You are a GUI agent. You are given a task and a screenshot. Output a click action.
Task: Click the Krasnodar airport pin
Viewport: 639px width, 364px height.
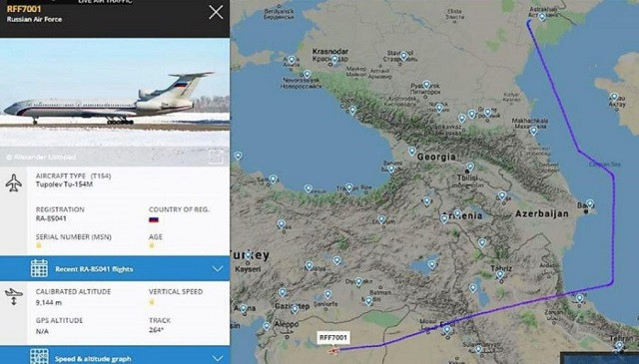tap(334, 60)
